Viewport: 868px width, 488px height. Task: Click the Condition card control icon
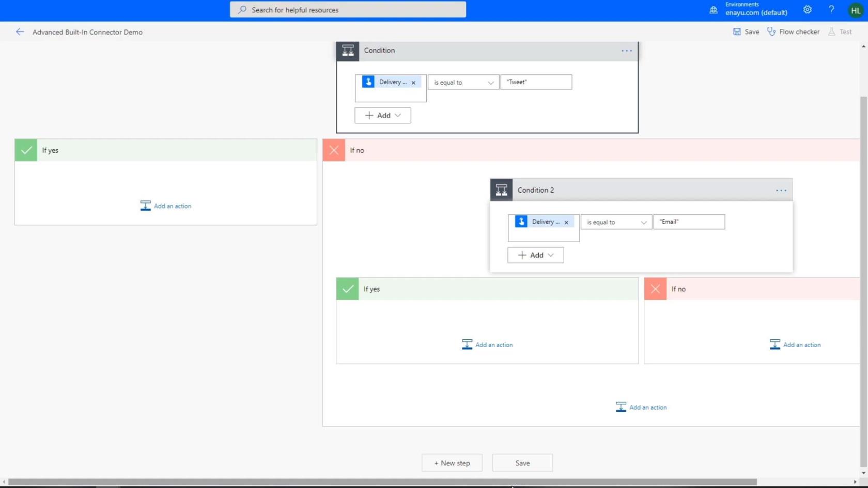pos(348,51)
